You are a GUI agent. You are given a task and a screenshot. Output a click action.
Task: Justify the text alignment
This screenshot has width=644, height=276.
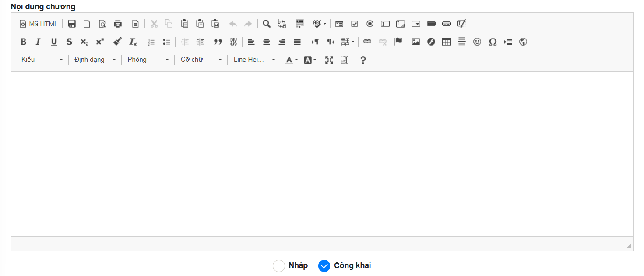coord(297,42)
